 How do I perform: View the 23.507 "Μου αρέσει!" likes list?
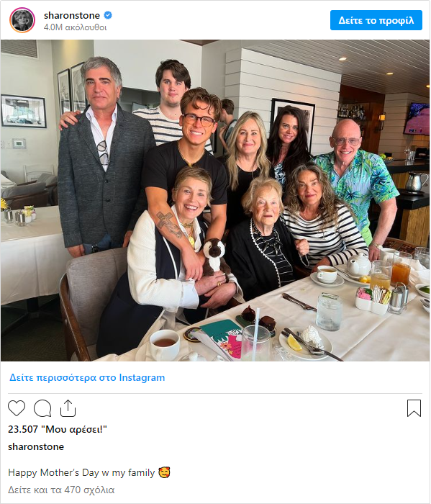tap(57, 429)
